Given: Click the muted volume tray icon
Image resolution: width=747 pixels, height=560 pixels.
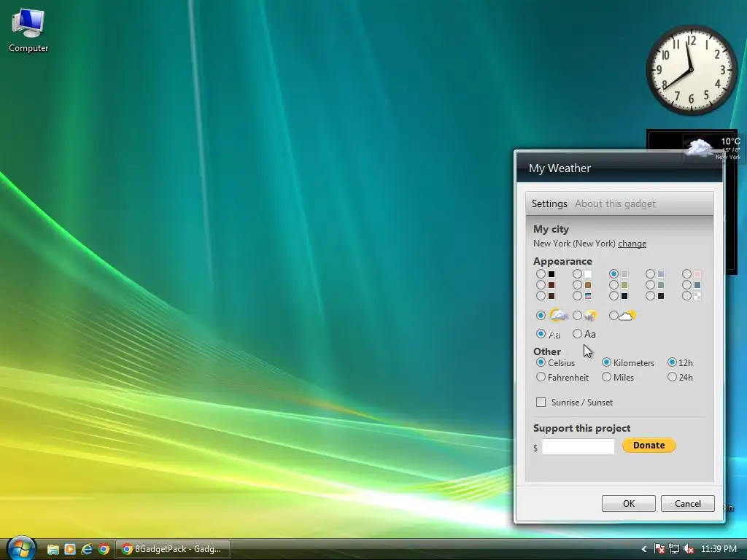Looking at the screenshot, I should click(689, 549).
